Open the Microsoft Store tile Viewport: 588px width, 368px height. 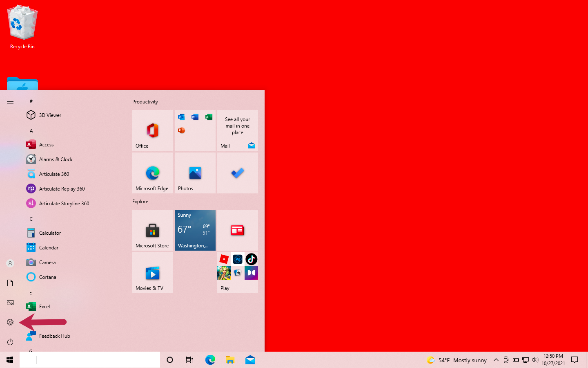click(x=153, y=230)
